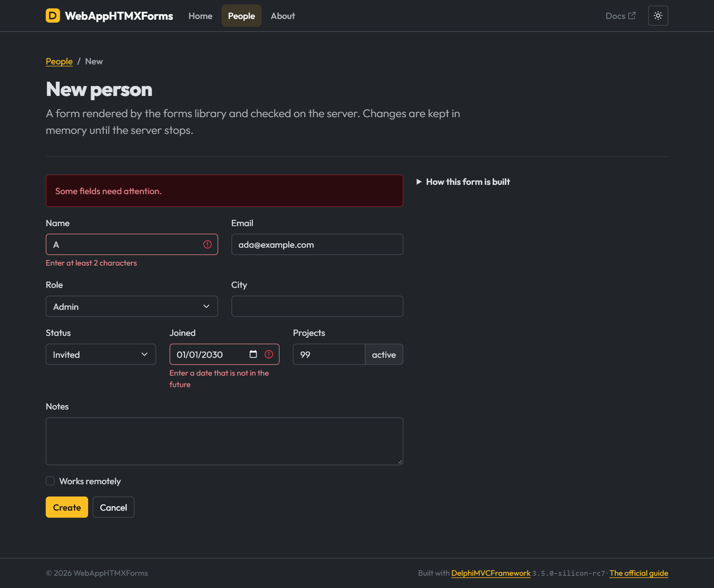Viewport: 714px width, 588px height.
Task: Toggle the light/dark theme sun icon
Action: [x=658, y=16]
